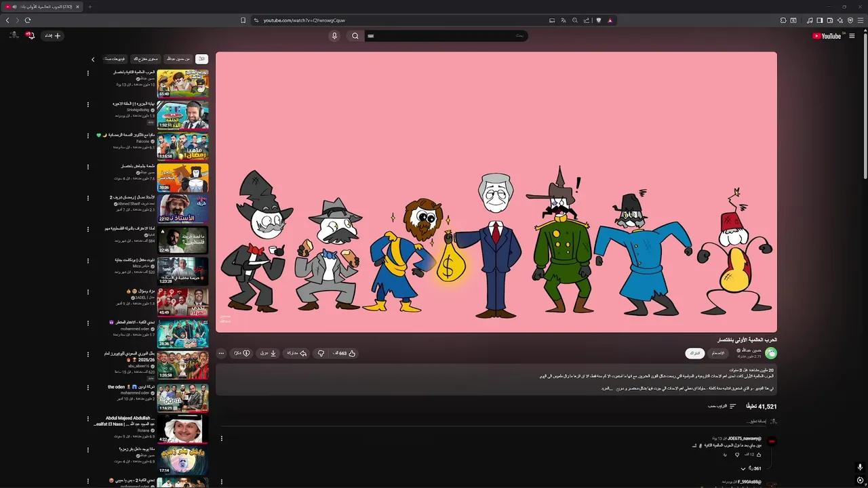Click the voice search microphone button
The image size is (868, 488).
[334, 36]
